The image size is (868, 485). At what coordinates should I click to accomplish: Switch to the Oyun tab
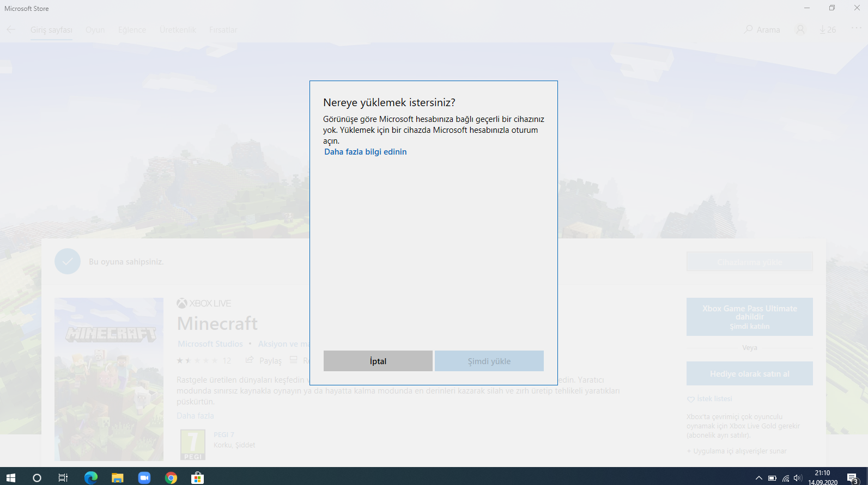[95, 30]
